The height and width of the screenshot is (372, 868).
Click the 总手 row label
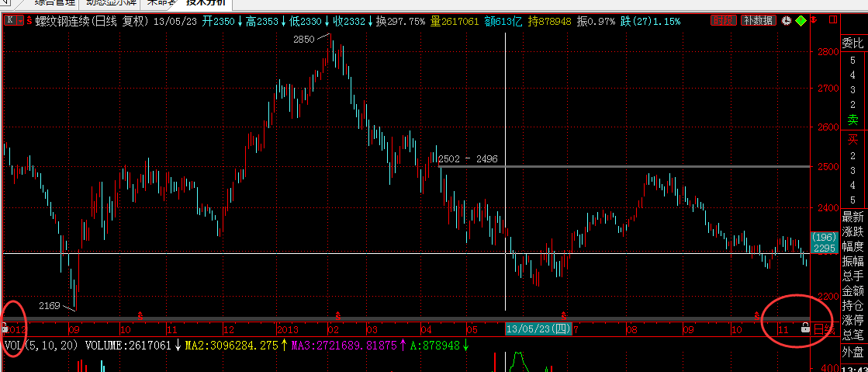pos(853,276)
